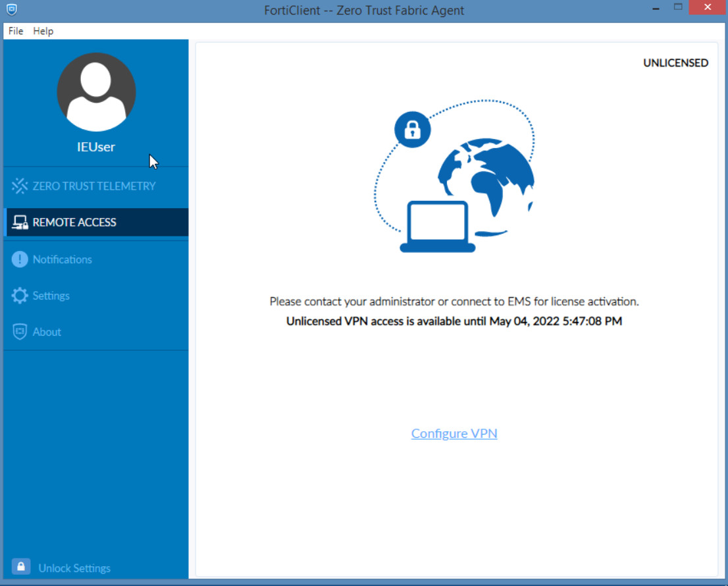The height and width of the screenshot is (586, 728).
Task: Click the Configure VPN link
Action: pos(454,433)
